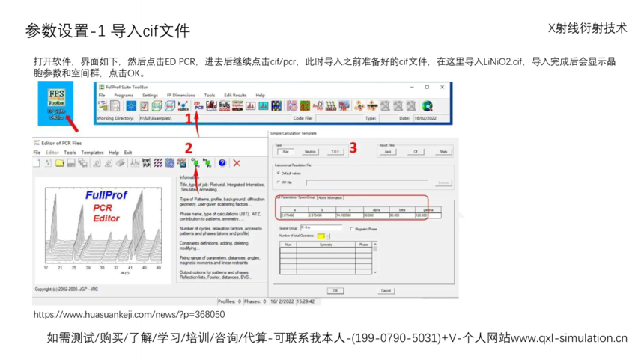This screenshot has width=644, height=362.
Task: Switch to the Atoms Information tab
Action: click(329, 198)
